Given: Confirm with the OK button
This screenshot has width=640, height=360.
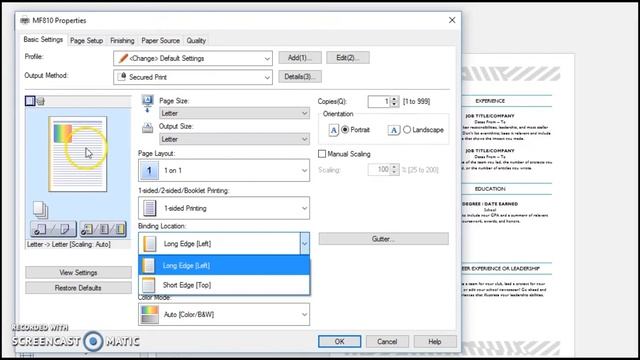Looking at the screenshot, I should [x=340, y=341].
